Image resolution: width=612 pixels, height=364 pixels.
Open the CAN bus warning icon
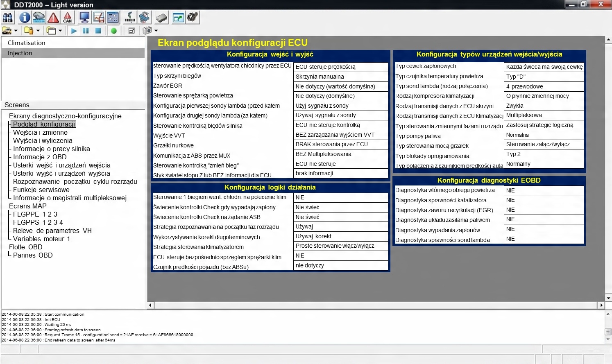[x=68, y=18]
